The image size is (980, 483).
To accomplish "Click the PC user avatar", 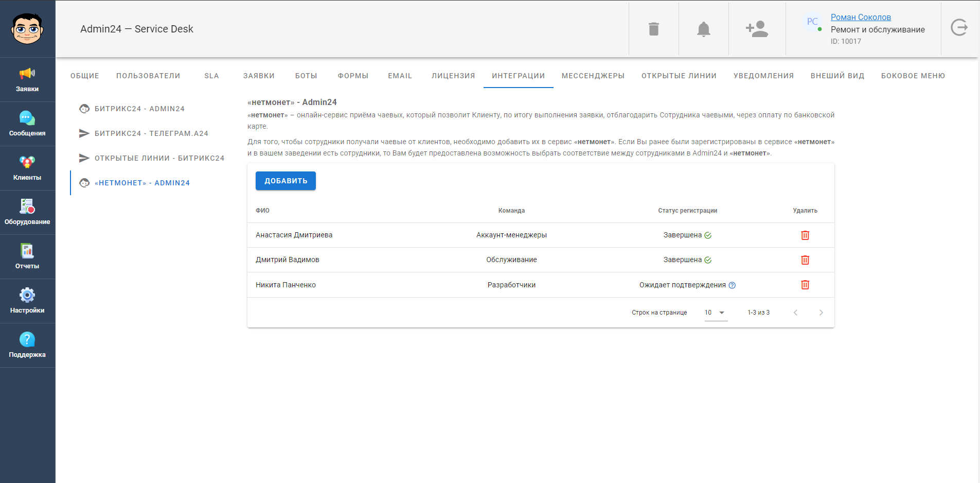I will [x=812, y=22].
